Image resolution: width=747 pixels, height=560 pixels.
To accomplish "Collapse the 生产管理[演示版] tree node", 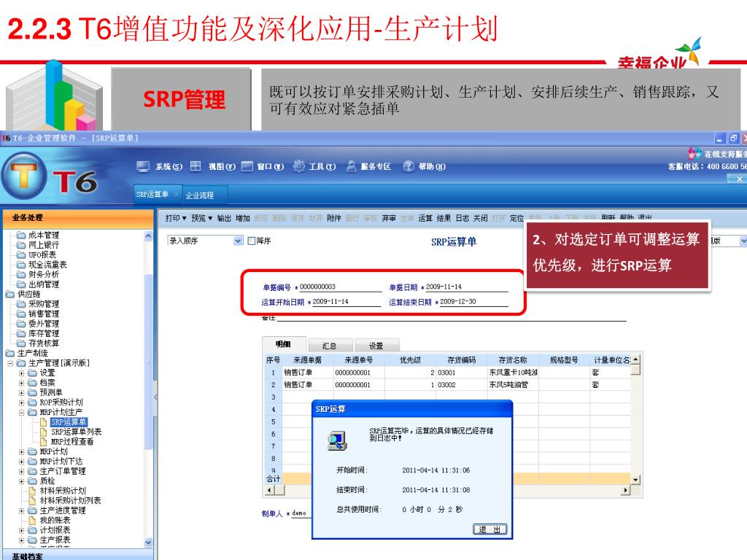I will [10, 363].
